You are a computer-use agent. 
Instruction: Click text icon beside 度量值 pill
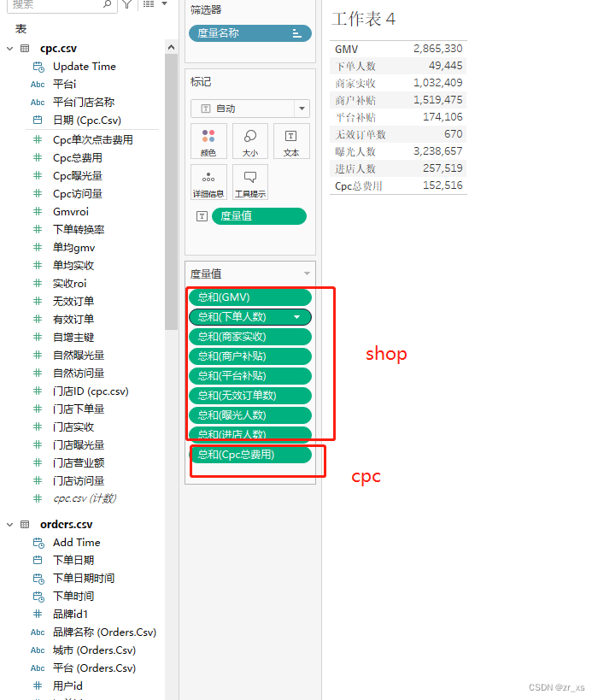(202, 216)
